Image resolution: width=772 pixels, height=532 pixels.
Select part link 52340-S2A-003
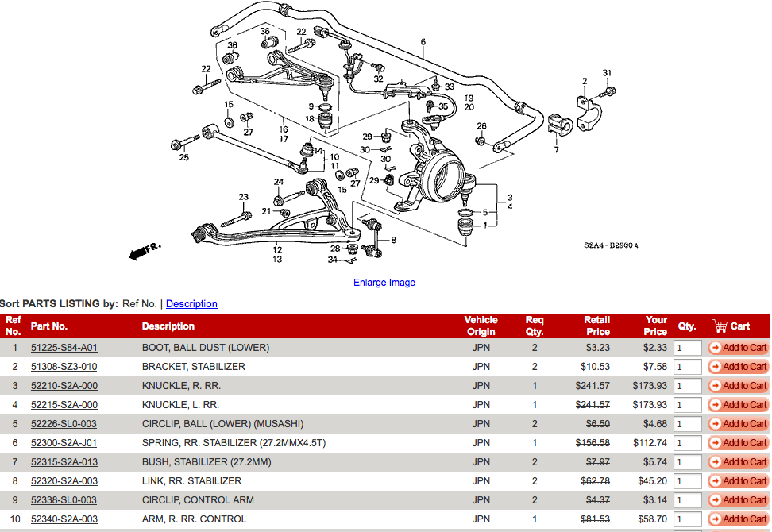(x=64, y=519)
